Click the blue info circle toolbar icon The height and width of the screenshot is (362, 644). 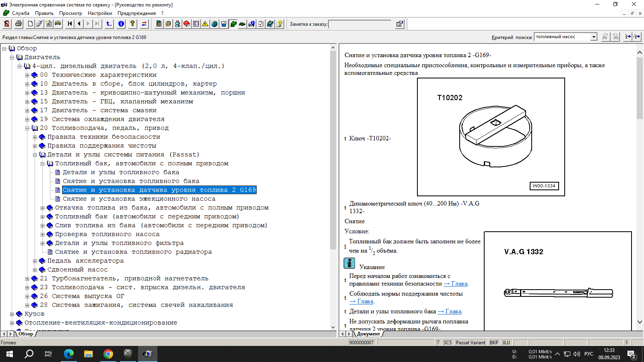coord(121,24)
